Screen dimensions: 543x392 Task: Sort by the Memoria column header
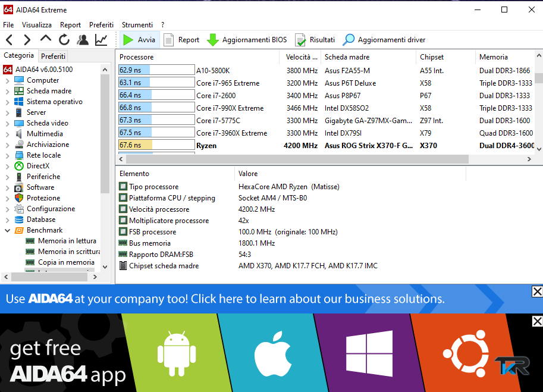click(x=506, y=57)
